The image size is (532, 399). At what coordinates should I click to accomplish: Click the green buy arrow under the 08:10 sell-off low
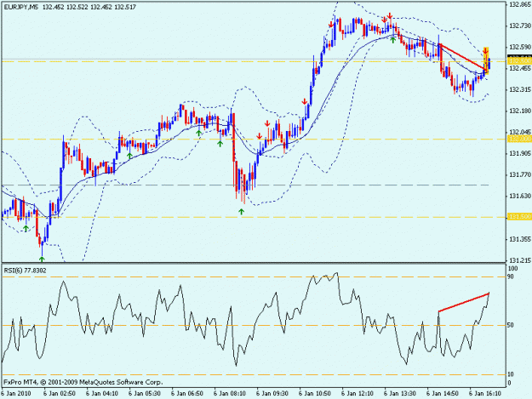pyautogui.click(x=241, y=212)
